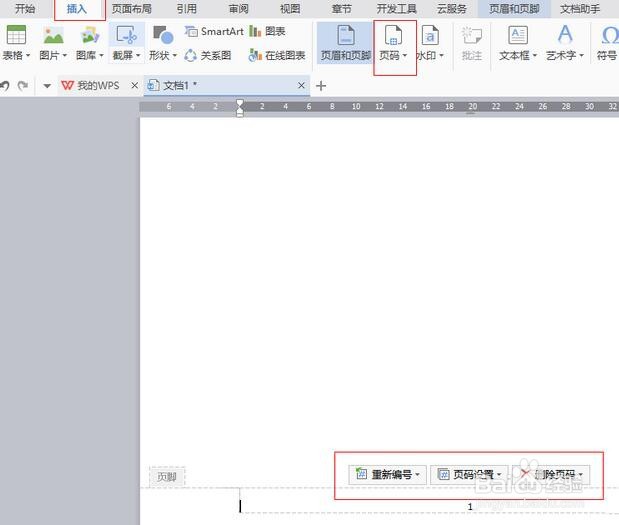
Task: Click the 页脚 footer label
Action: pyautogui.click(x=167, y=477)
